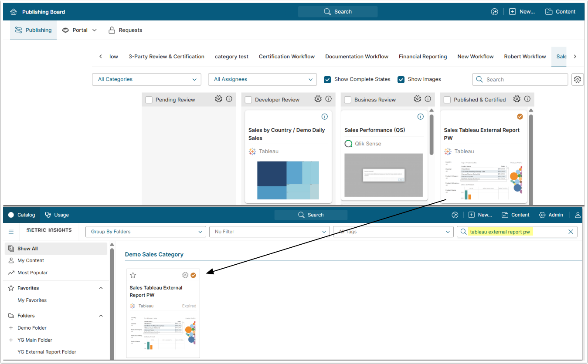Check the Published & Certified column checkbox
Viewport: 588px width, 364px height.
pyautogui.click(x=447, y=100)
